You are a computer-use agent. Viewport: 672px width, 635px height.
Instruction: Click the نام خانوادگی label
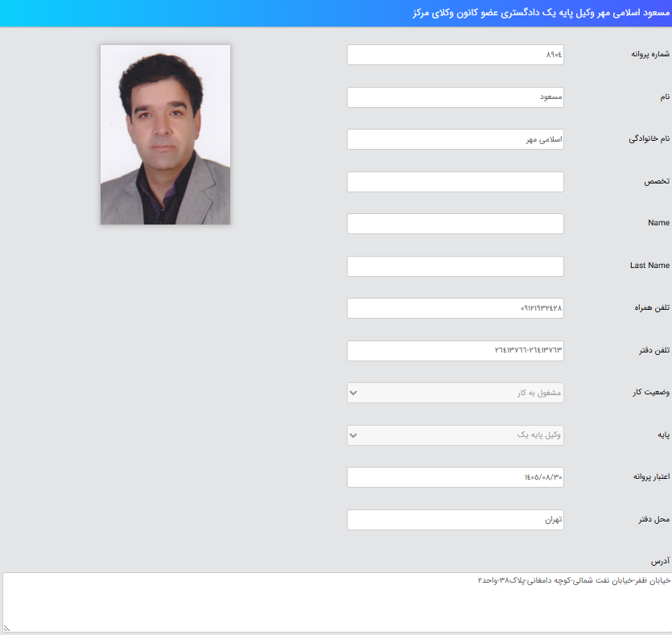click(649, 138)
